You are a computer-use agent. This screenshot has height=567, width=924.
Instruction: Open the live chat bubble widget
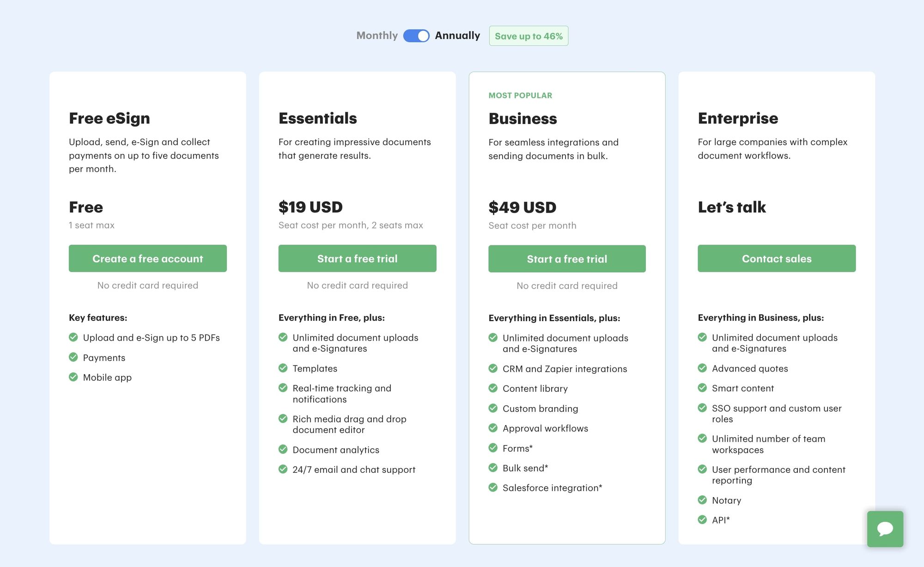[x=885, y=529]
